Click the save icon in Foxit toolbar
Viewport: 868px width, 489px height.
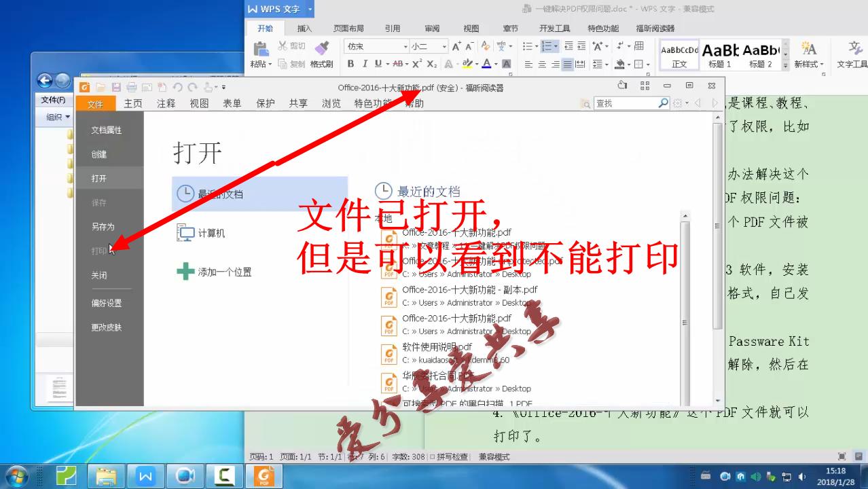coord(116,87)
